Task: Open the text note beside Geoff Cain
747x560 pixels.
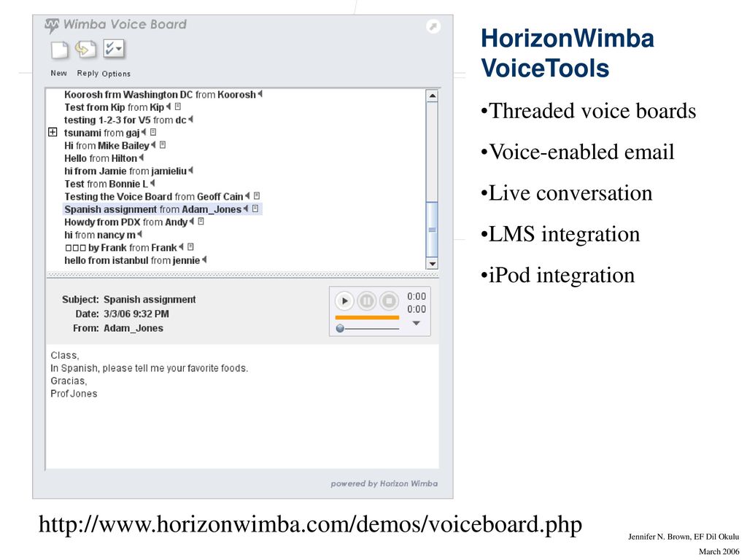Action: tap(257, 195)
